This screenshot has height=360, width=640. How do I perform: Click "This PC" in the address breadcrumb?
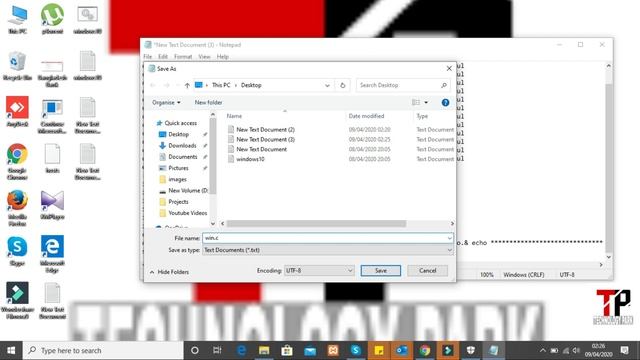(221, 85)
